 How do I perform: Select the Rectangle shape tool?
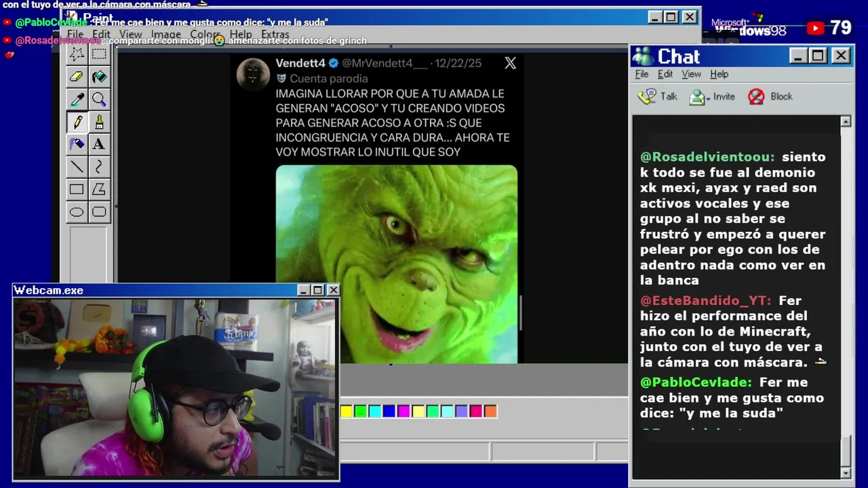tap(77, 190)
